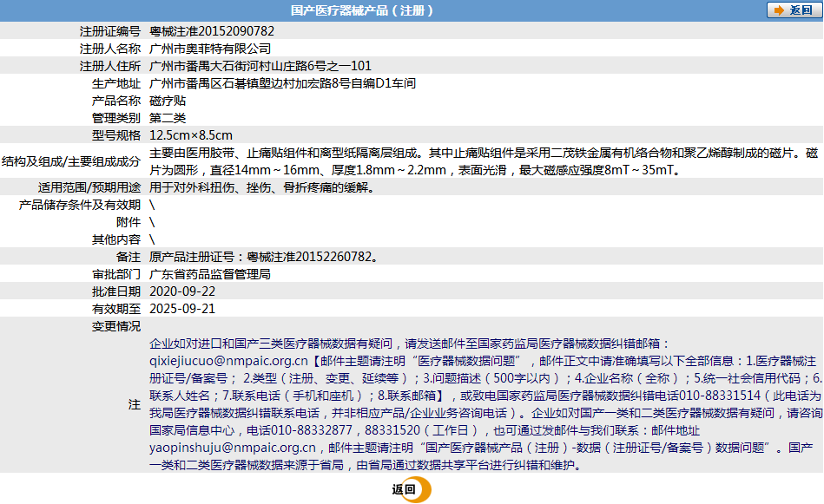
Task: Click the 注册人住所 label
Action: coord(109,66)
